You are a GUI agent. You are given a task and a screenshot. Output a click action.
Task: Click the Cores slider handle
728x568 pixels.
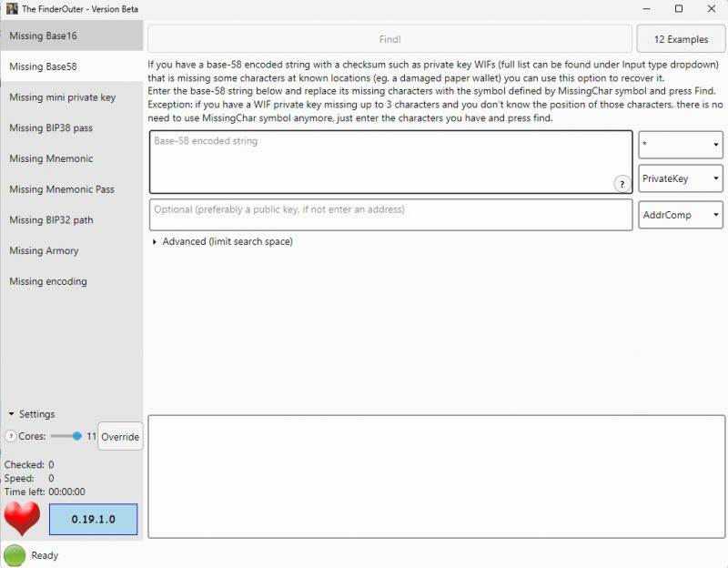tap(76, 437)
